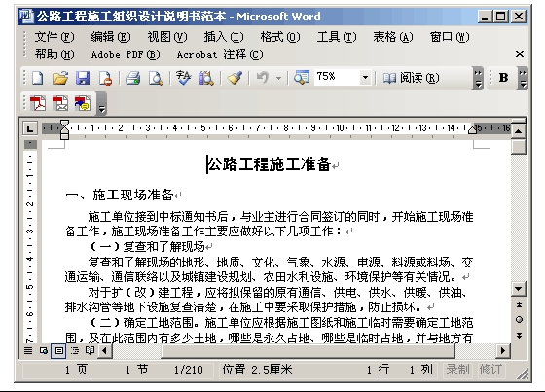
Task: Click the vertical scrollbar down arrow
Action: pyautogui.click(x=518, y=289)
